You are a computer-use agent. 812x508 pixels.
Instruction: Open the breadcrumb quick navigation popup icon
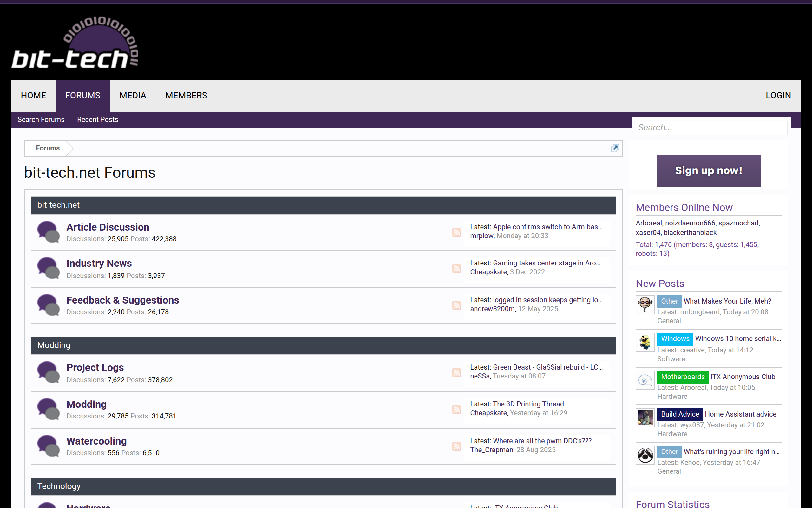[615, 148]
